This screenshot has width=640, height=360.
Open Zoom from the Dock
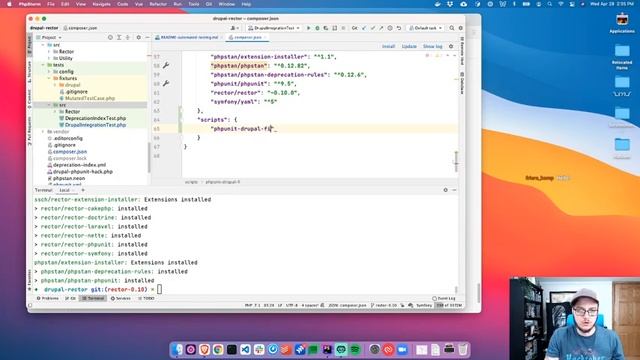click(402, 350)
